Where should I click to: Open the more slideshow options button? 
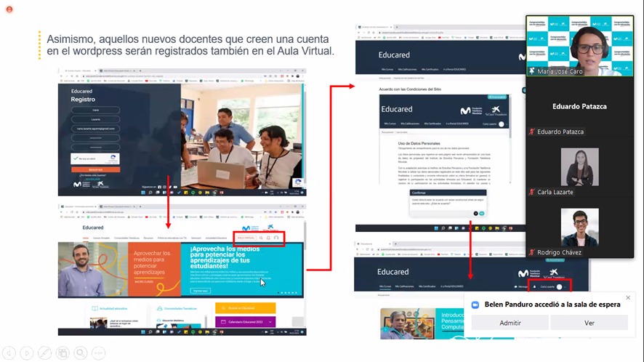(x=98, y=353)
